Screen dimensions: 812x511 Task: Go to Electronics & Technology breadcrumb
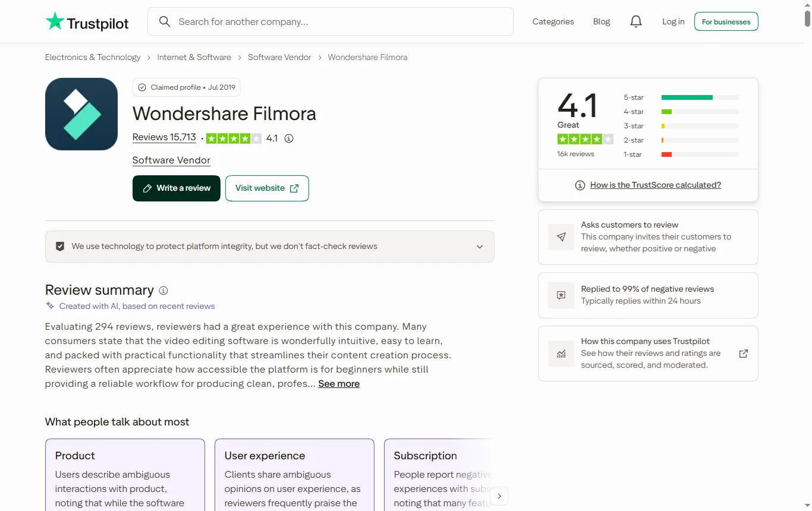[x=93, y=57]
